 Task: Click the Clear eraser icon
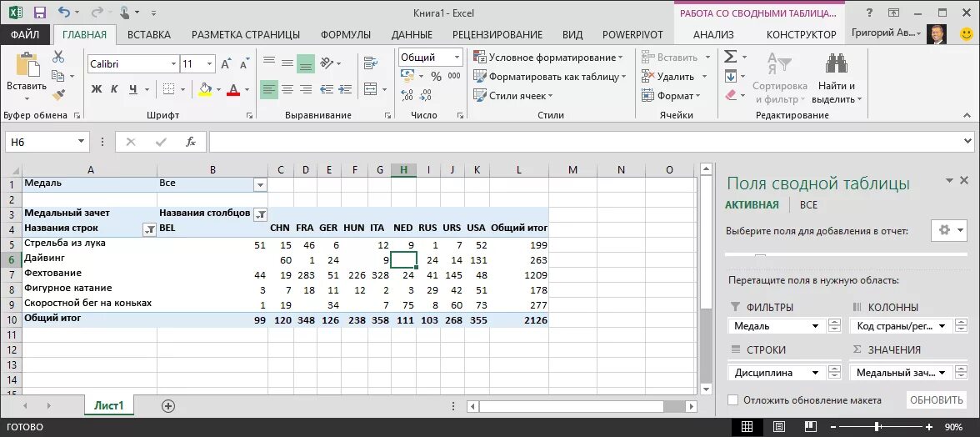point(731,95)
